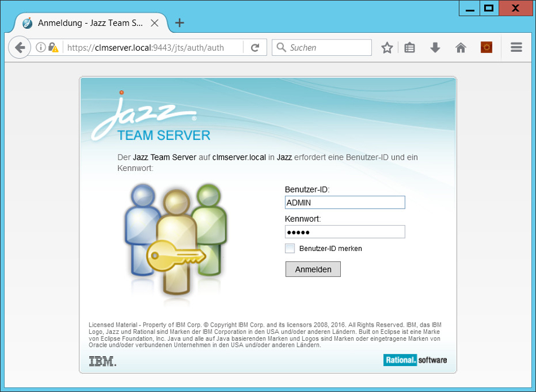Select the Anmeldung - Jazz Team Server tab

pos(91,23)
